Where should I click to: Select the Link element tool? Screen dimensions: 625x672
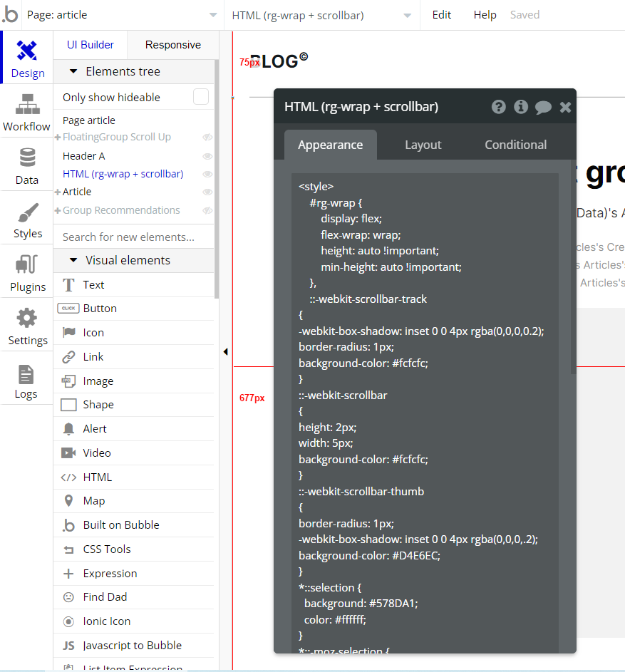[134, 356]
